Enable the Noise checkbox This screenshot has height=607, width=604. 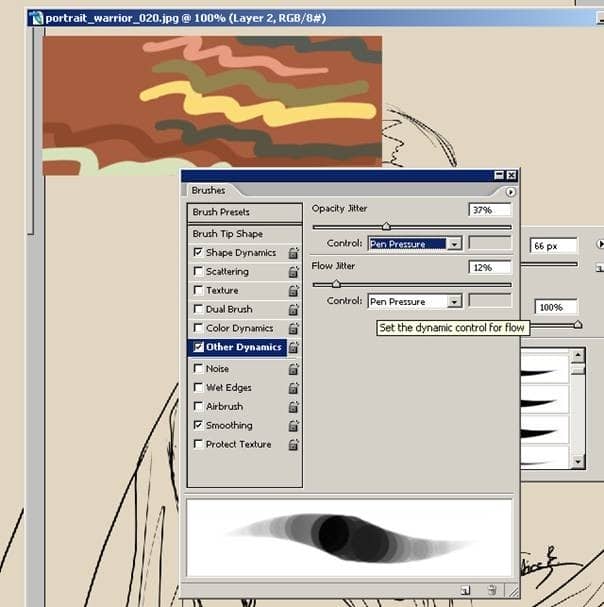tap(198, 368)
